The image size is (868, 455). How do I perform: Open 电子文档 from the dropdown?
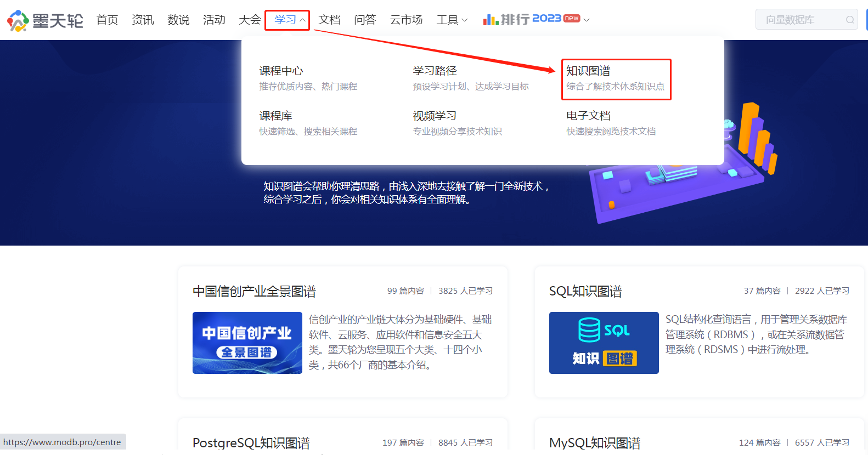[x=588, y=116]
